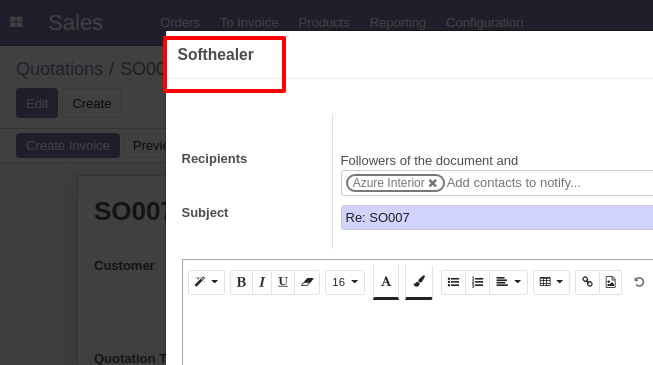Go to Quotations breadcrumb

click(x=60, y=69)
